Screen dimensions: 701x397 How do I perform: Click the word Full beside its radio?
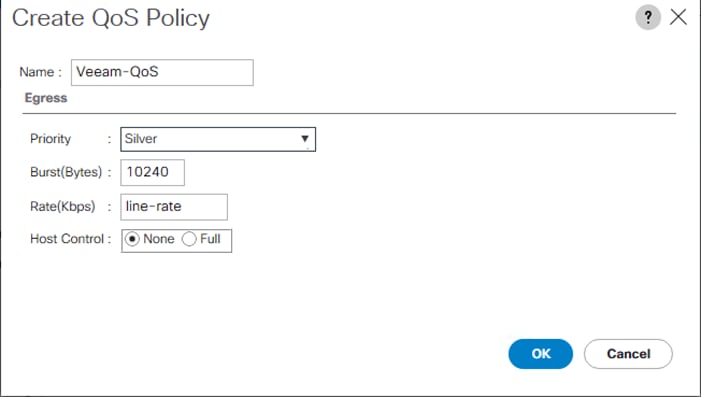[x=210, y=239]
